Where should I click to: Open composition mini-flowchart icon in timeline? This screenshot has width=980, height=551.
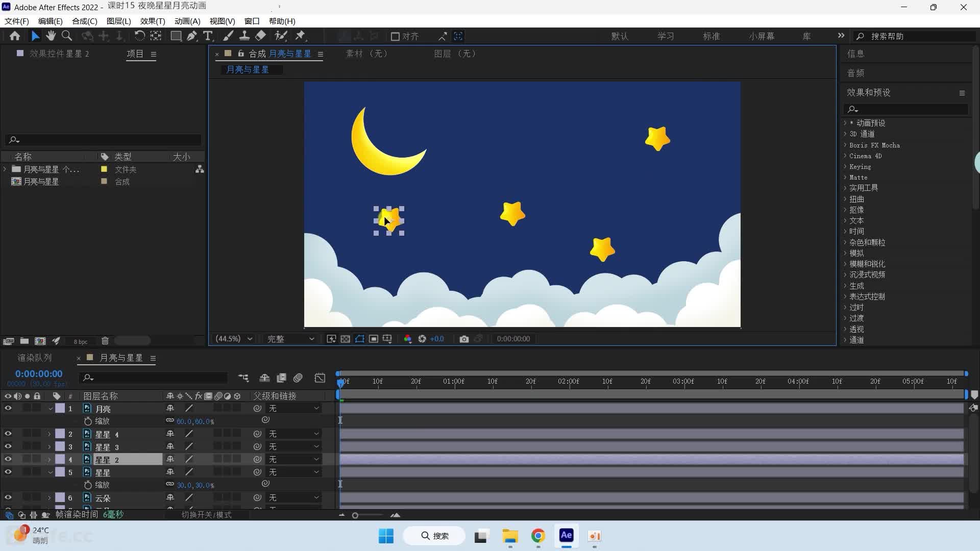(x=243, y=378)
